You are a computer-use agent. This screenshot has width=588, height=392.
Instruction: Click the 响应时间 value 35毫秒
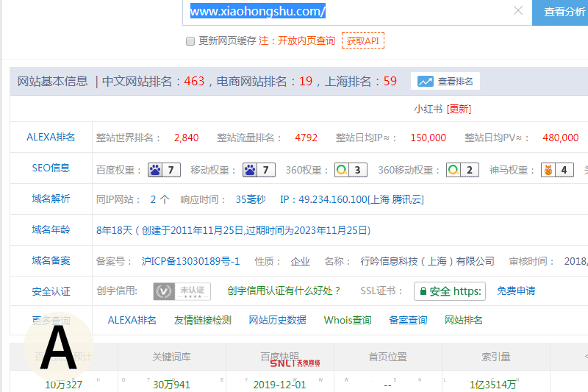(x=251, y=199)
